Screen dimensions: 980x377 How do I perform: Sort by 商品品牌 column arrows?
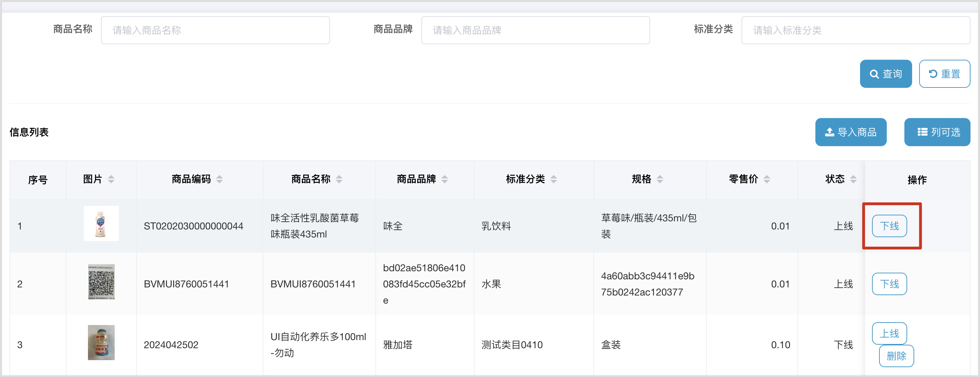tap(444, 179)
